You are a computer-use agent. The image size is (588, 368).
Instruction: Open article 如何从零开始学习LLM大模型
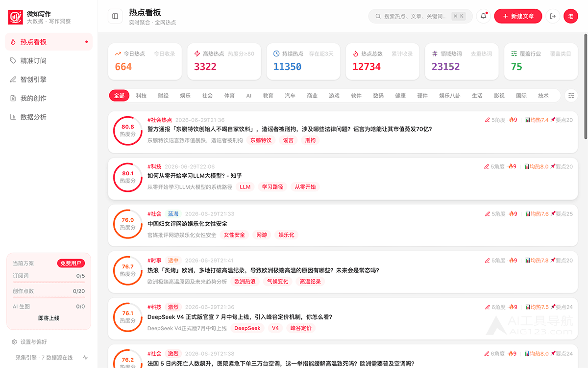pyautogui.click(x=195, y=176)
